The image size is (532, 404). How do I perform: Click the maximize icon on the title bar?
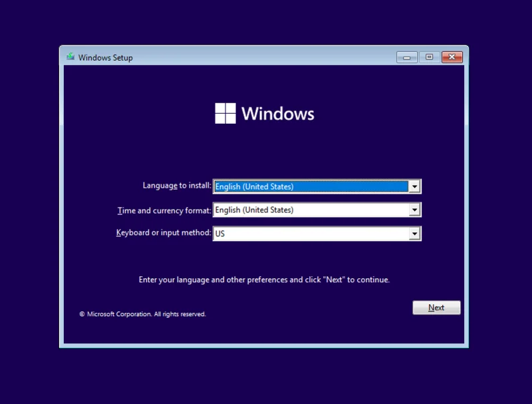[x=429, y=57]
